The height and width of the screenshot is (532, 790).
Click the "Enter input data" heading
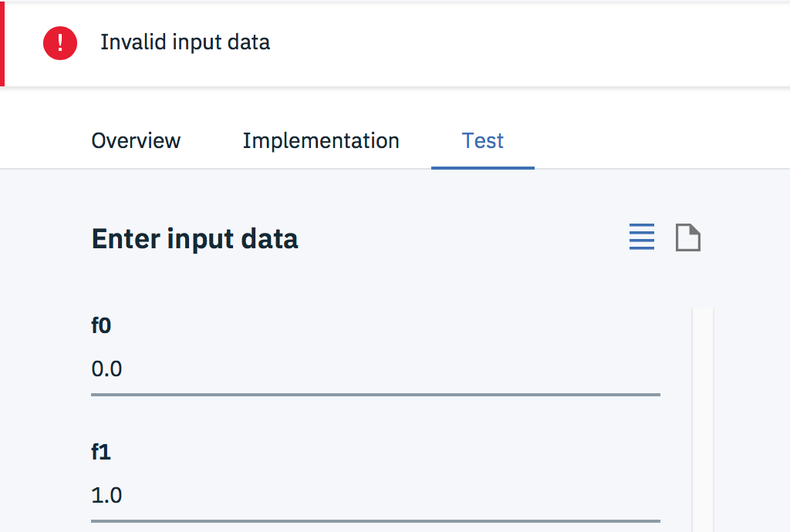[194, 239]
